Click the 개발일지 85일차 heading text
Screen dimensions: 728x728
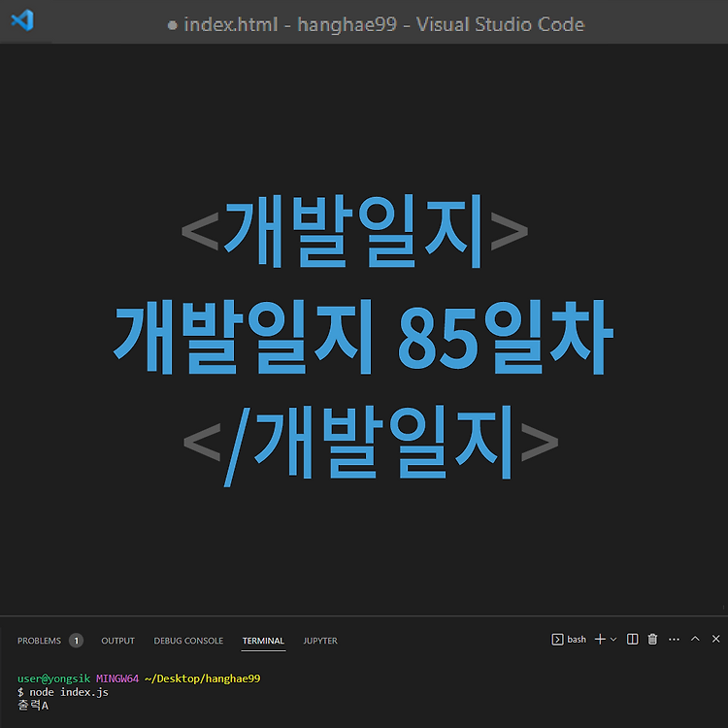click(364, 337)
